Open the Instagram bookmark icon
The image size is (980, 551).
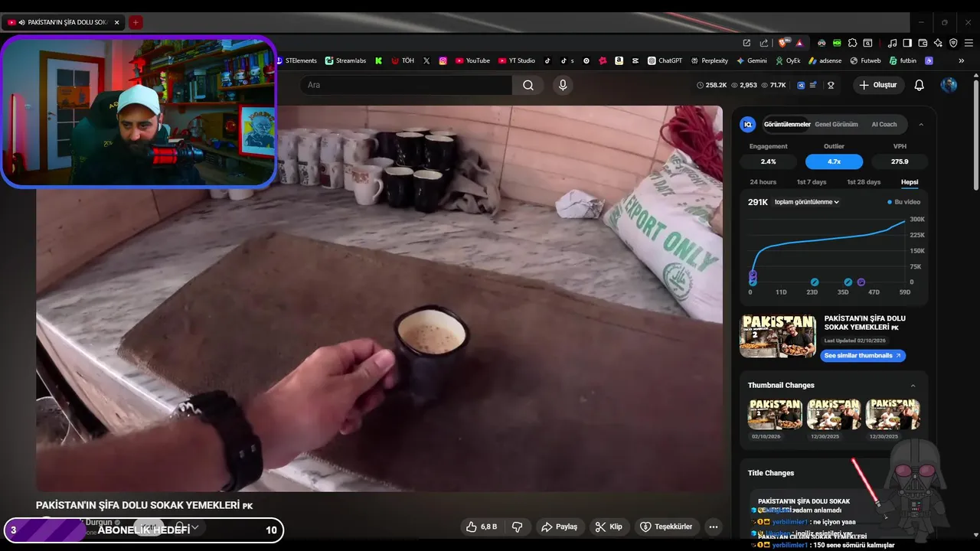tap(443, 60)
